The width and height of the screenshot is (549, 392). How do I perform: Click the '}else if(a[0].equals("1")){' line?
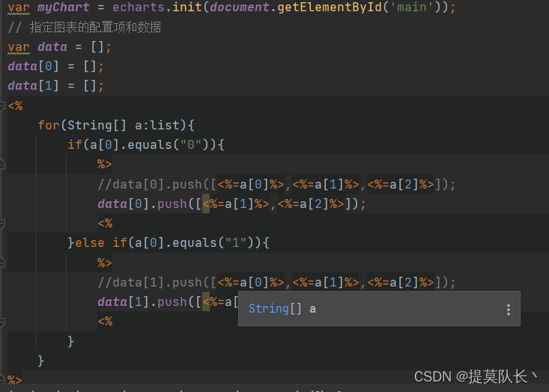coord(169,242)
